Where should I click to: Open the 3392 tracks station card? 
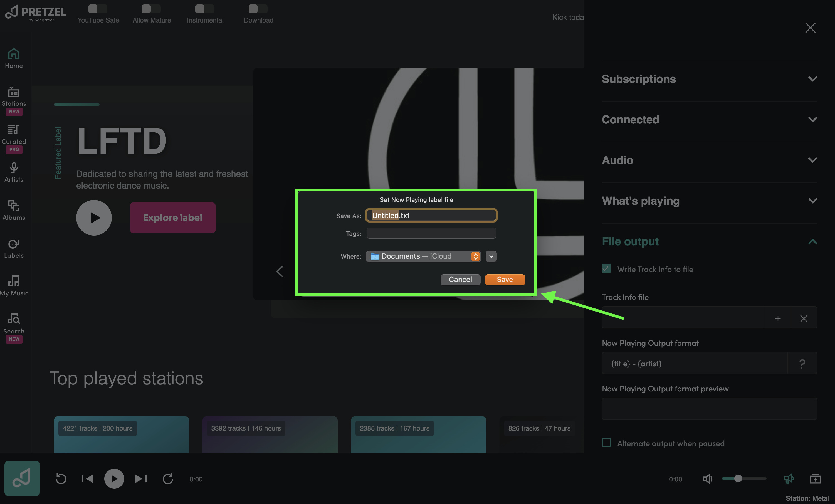(x=270, y=434)
